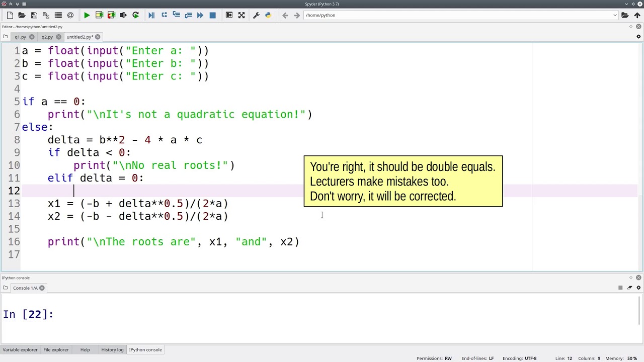Open the file list icon in the toolbar
This screenshot has height=362, width=644.
(x=58, y=15)
